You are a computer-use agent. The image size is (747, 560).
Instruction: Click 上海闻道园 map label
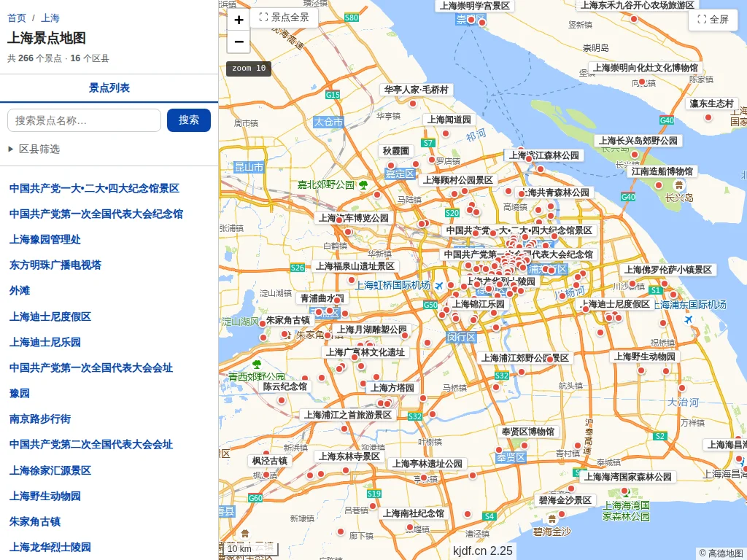(x=449, y=120)
